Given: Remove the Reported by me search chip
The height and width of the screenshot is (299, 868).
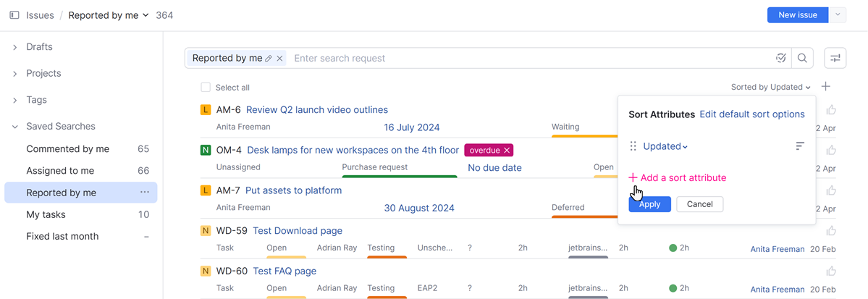Looking at the screenshot, I should pos(280,59).
